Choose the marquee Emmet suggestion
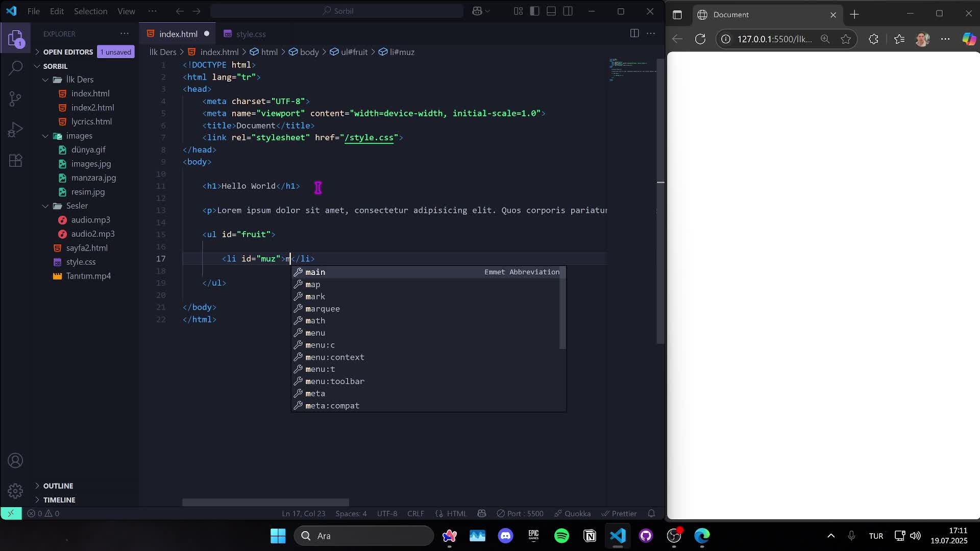This screenshot has height=551, width=980. (x=428, y=309)
